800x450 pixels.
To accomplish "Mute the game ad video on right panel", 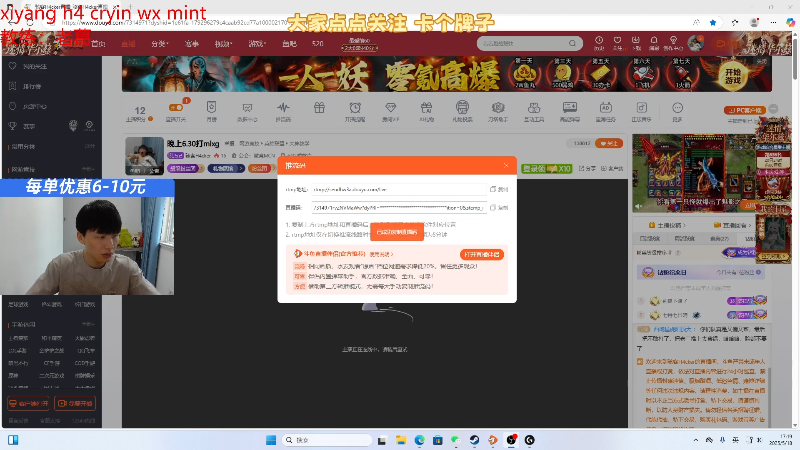I will click(638, 206).
